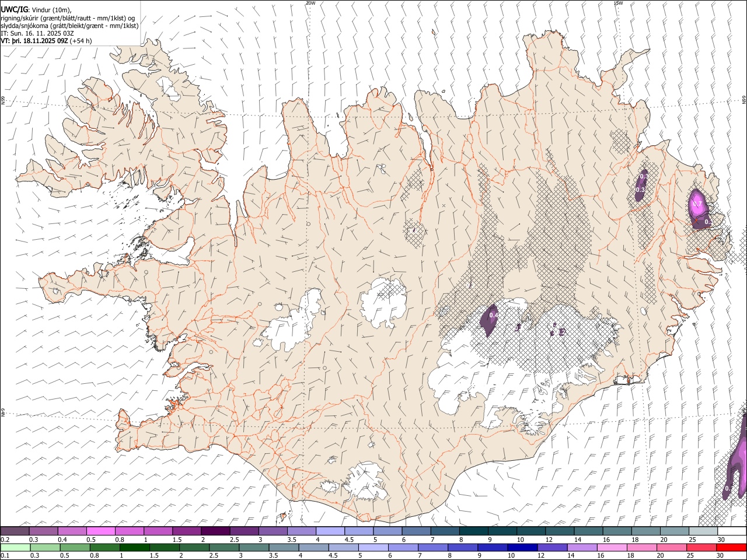This screenshot has width=747, height=560.
Task: Select the '(+54 h)' forecast offset text
Action: click(81, 41)
